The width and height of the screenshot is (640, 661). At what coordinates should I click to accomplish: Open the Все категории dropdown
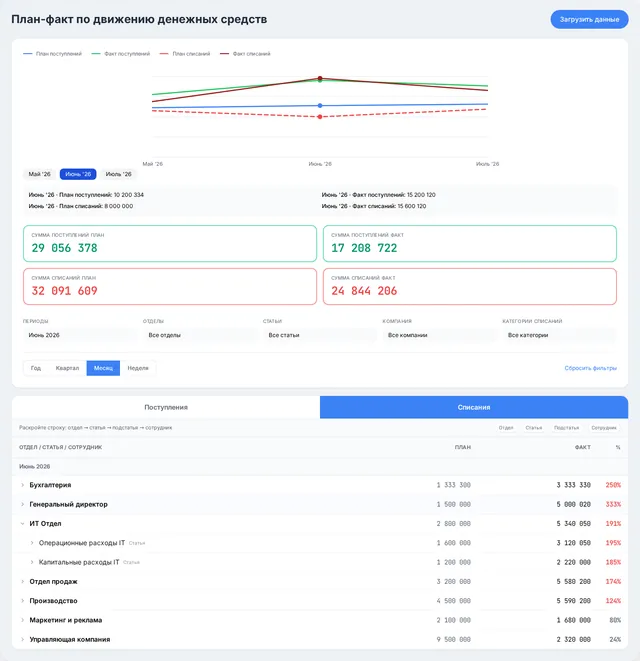(x=559, y=335)
